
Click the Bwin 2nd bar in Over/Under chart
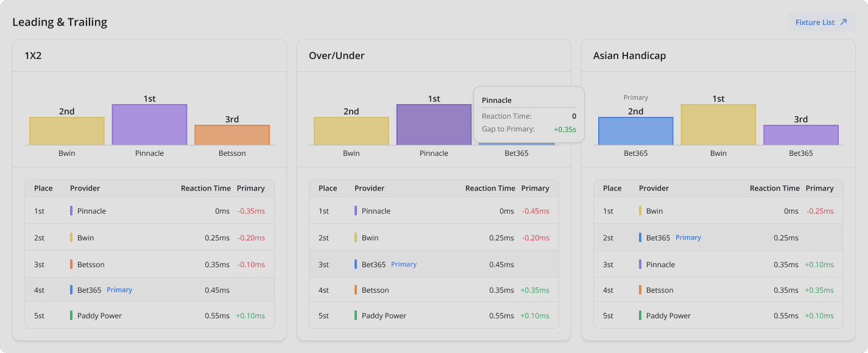coord(351,131)
